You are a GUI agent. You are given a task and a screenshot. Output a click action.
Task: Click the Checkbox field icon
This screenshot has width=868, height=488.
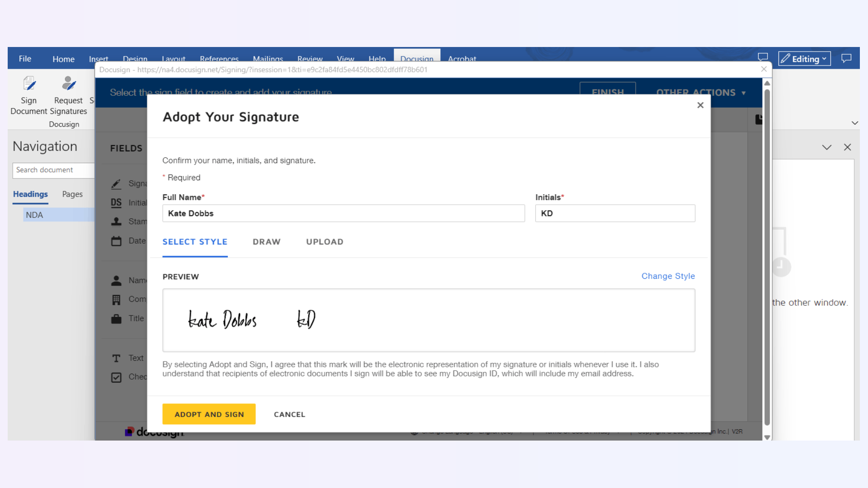[x=116, y=377]
